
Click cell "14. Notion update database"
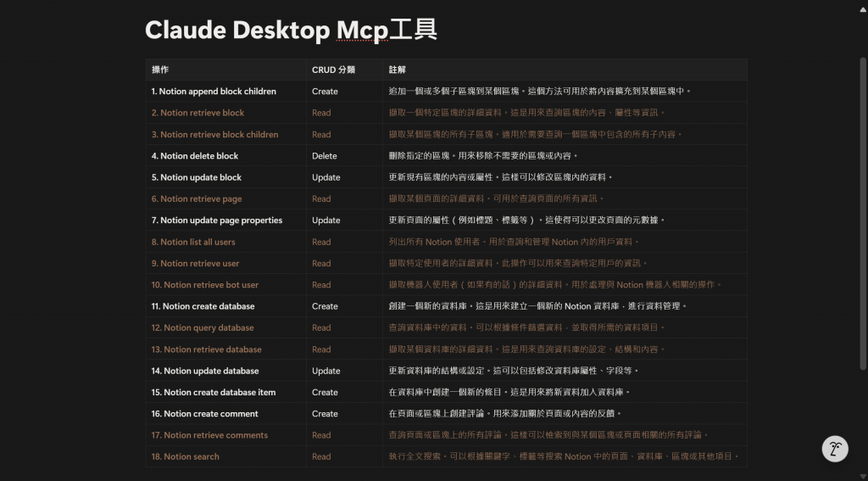click(x=225, y=371)
